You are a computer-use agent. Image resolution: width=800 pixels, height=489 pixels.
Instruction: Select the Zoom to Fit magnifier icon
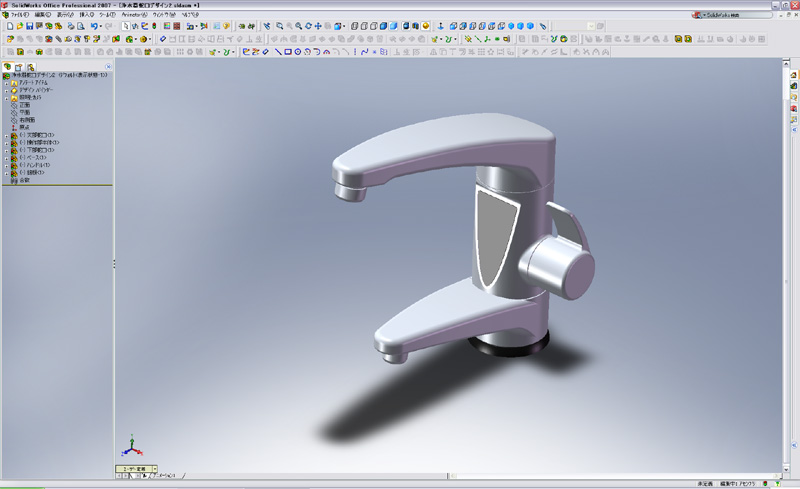point(280,26)
